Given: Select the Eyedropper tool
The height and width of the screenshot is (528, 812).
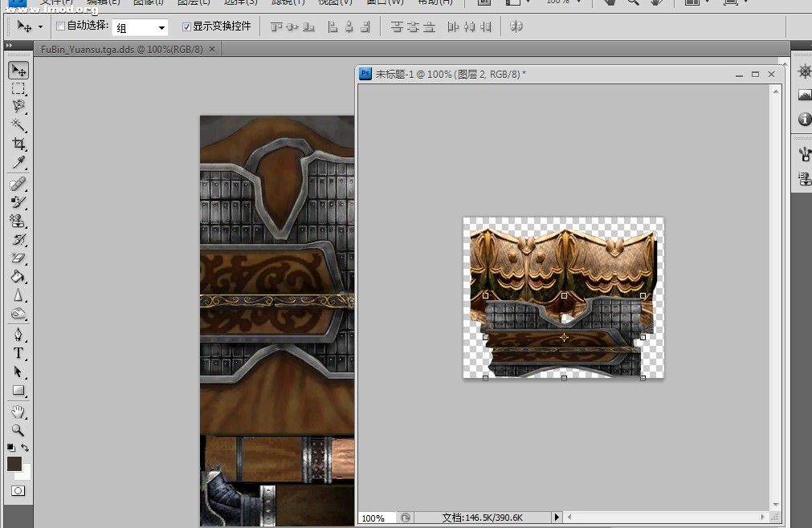Looking at the screenshot, I should tap(18, 164).
